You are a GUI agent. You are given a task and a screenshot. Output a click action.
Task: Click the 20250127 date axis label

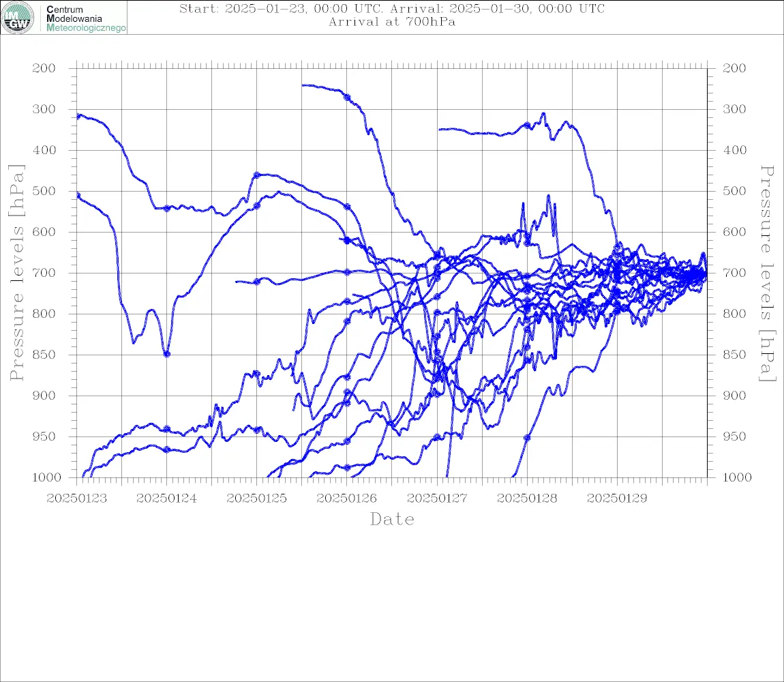437,499
